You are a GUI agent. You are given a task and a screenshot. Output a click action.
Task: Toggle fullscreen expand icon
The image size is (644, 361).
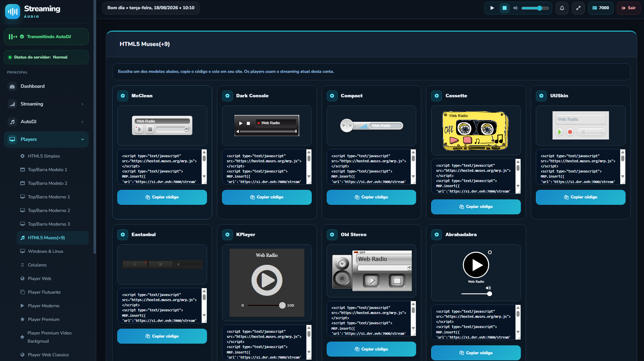578,8
